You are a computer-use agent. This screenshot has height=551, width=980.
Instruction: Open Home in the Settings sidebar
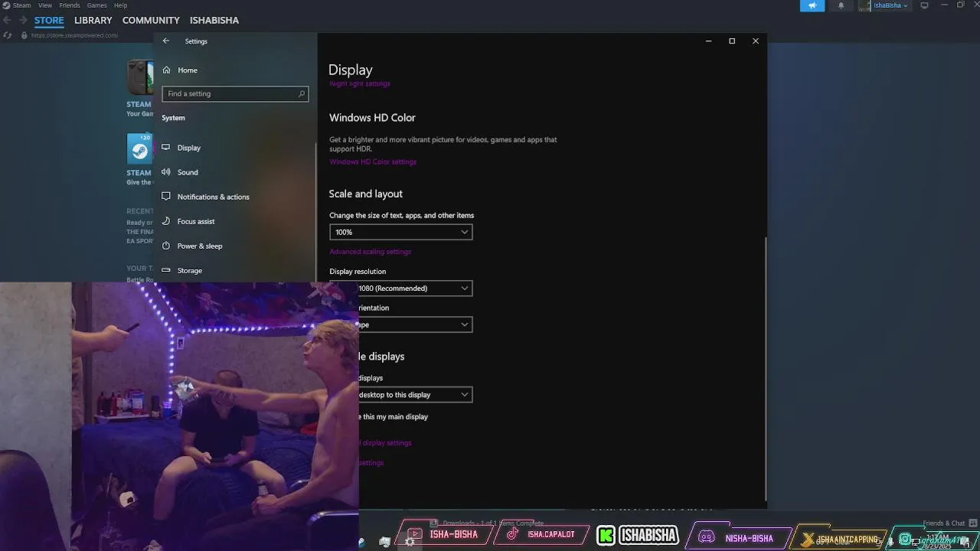coord(188,70)
